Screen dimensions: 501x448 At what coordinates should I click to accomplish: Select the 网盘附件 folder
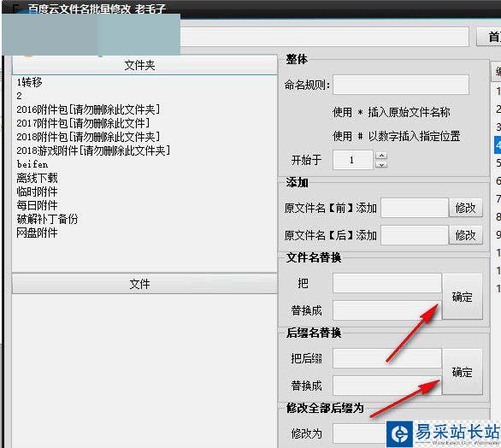37,233
